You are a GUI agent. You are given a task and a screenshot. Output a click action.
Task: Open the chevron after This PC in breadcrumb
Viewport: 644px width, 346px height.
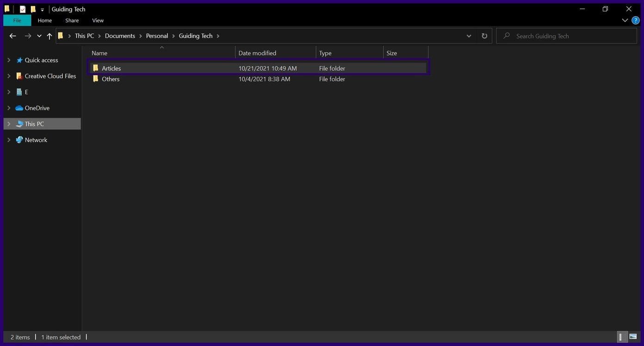click(x=100, y=36)
